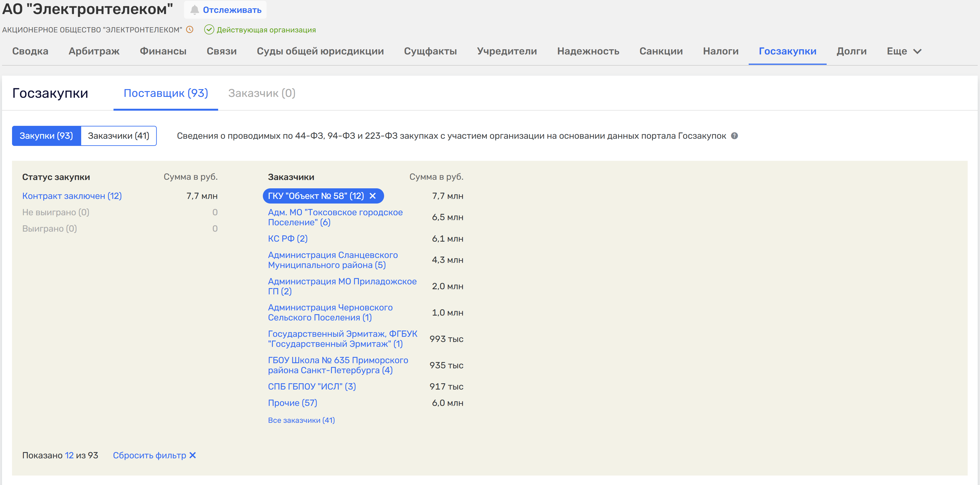Expand Прочие (57) customers

pos(292,403)
